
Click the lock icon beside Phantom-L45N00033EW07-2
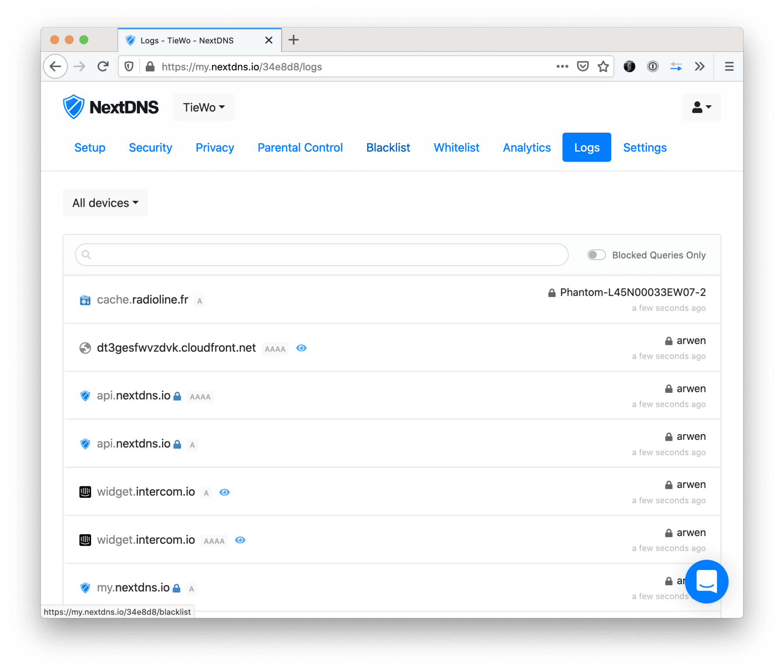552,293
